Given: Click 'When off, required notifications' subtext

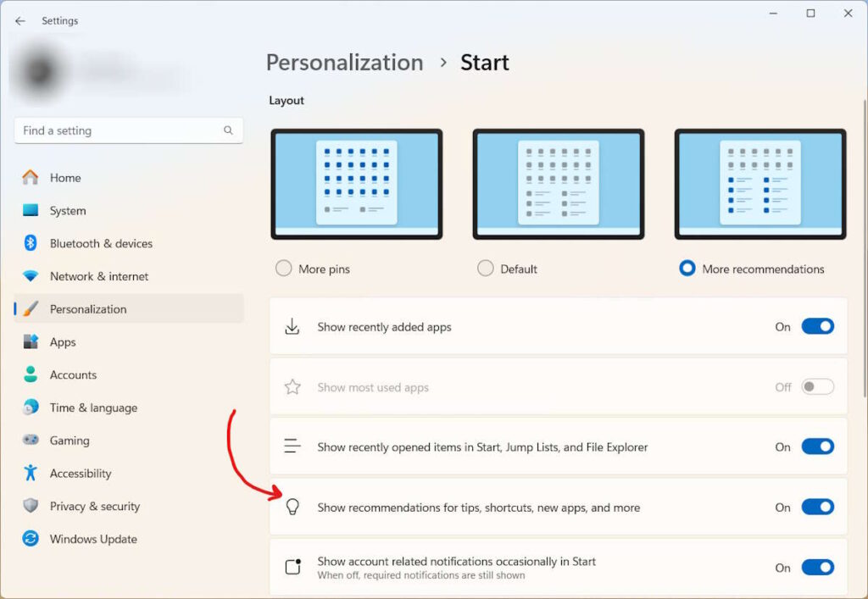Looking at the screenshot, I should [x=420, y=575].
